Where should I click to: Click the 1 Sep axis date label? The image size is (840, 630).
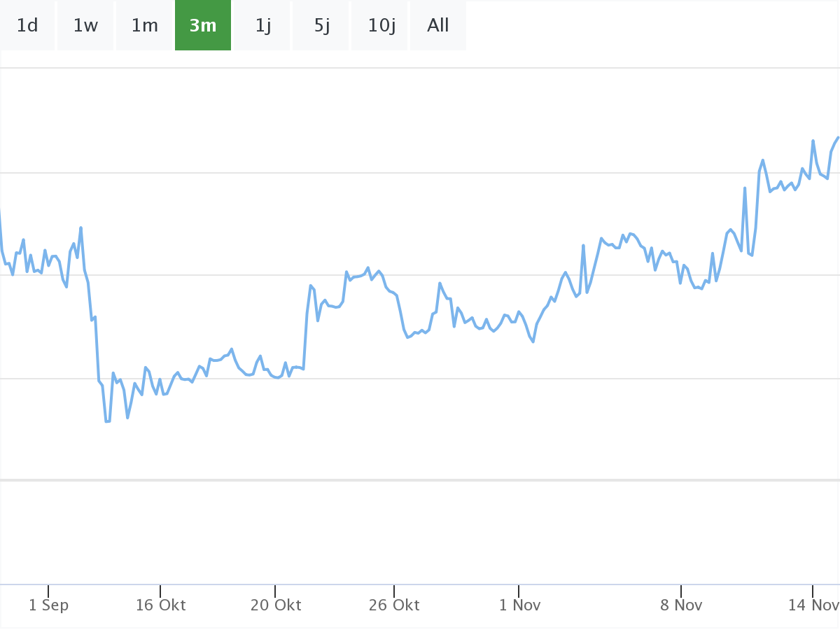(48, 605)
